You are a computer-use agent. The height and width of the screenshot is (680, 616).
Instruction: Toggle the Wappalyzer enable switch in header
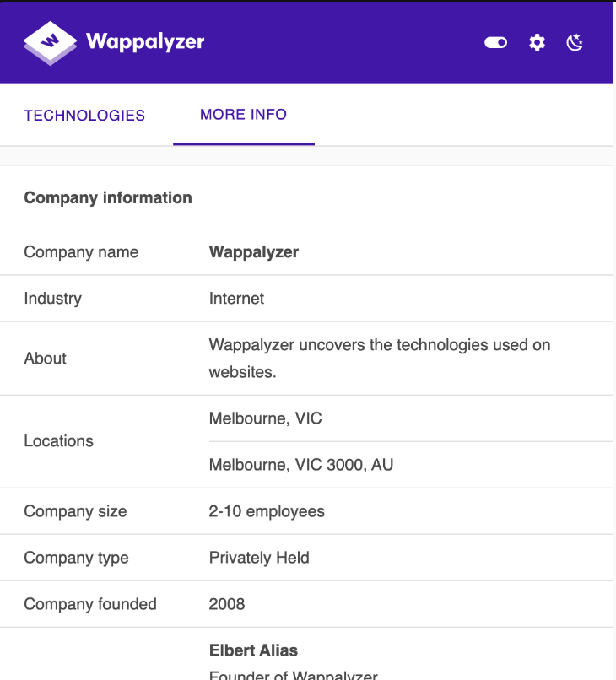[496, 42]
